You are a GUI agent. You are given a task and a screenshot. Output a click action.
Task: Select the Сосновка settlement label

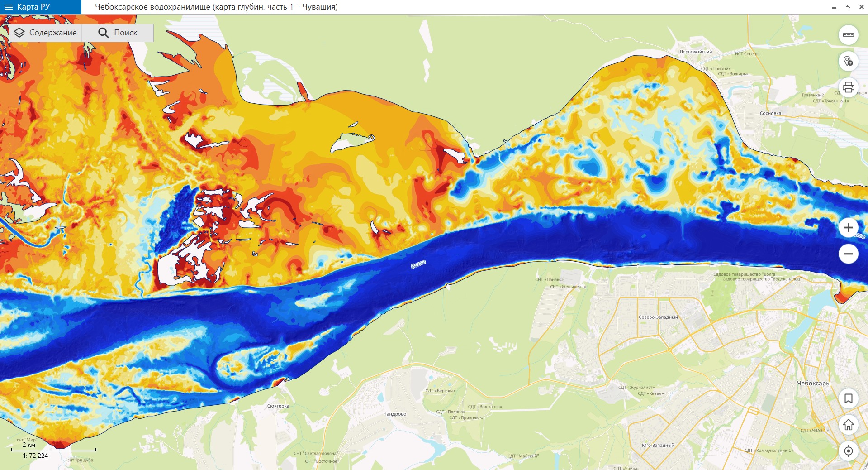click(770, 113)
